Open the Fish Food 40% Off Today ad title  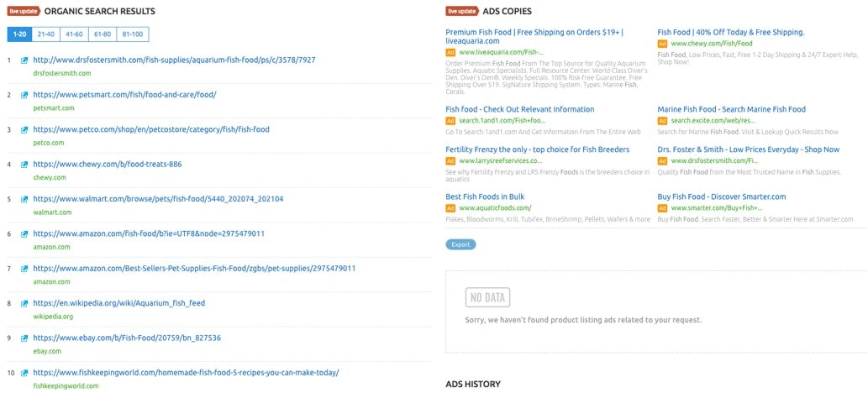(x=731, y=32)
